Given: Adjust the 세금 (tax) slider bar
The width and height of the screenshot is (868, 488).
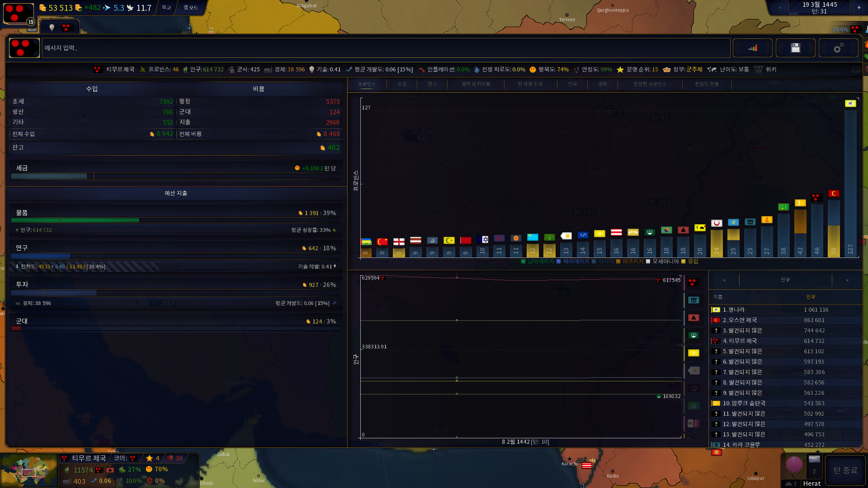Looking at the screenshot, I should (175, 176).
